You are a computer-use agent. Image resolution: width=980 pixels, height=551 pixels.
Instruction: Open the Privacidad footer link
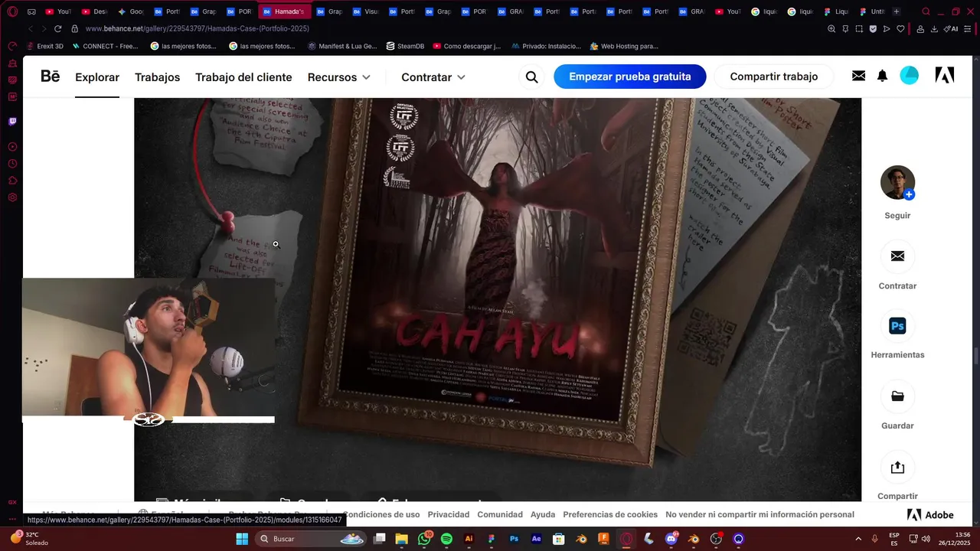(449, 514)
